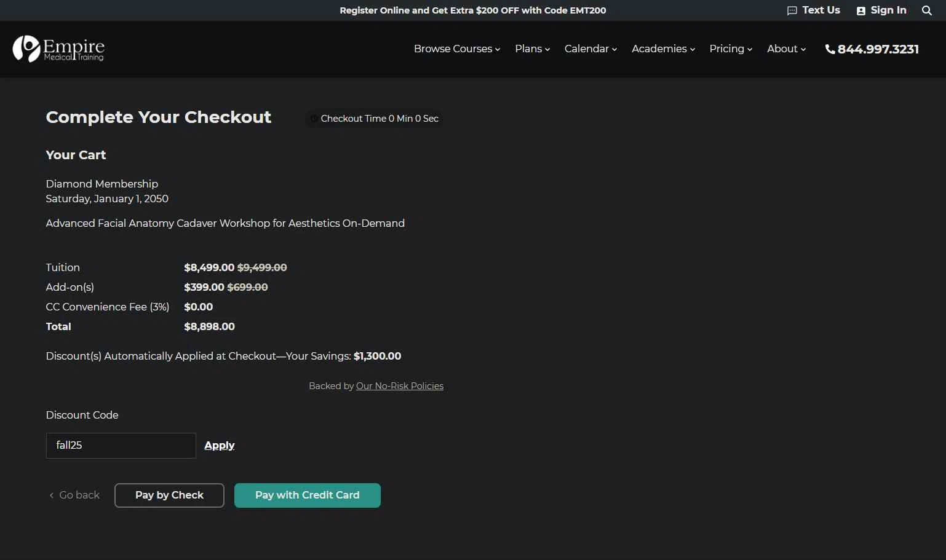Image resolution: width=946 pixels, height=560 pixels.
Task: Click the Saturday, January 1, 2050 date
Action: coord(107,199)
